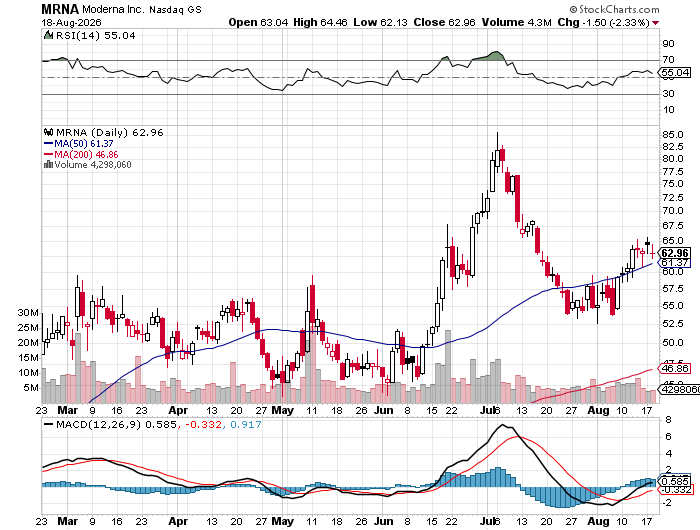The height and width of the screenshot is (530, 700).
Task: Click the Volume bars legend icon
Action: [48, 165]
